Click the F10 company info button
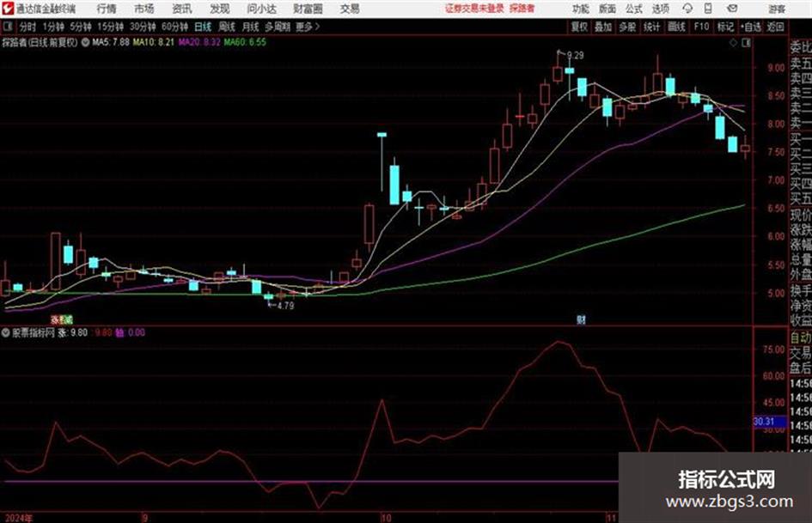 point(701,27)
